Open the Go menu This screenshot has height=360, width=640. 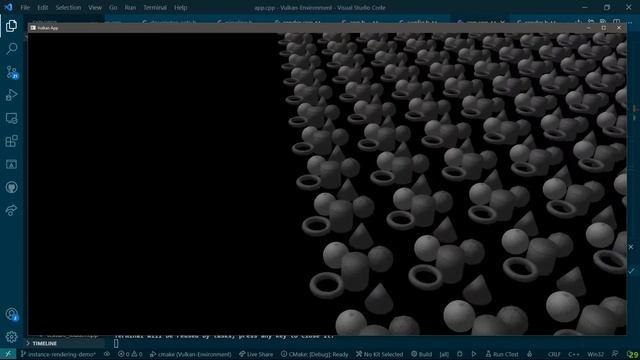(x=113, y=7)
